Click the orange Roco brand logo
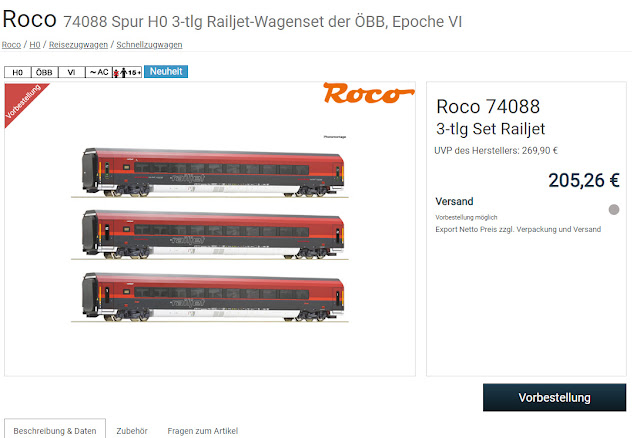640x438 pixels. point(369,93)
